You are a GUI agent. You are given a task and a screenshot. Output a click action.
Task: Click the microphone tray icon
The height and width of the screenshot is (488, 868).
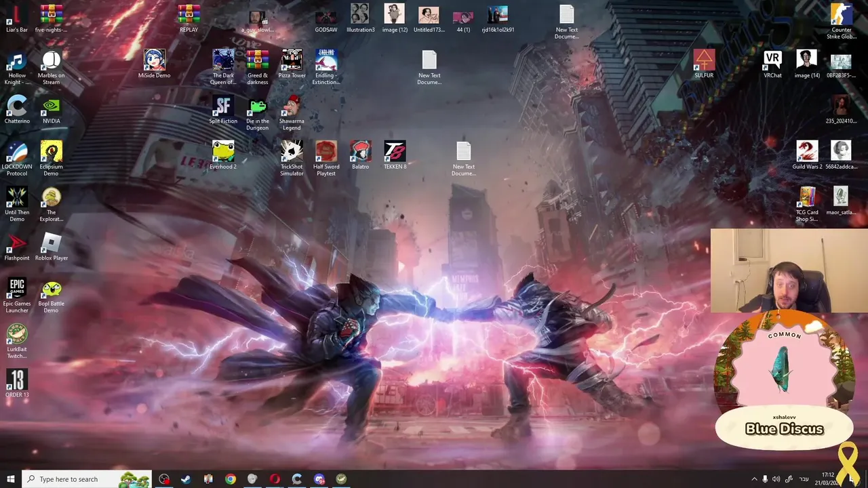click(x=765, y=479)
